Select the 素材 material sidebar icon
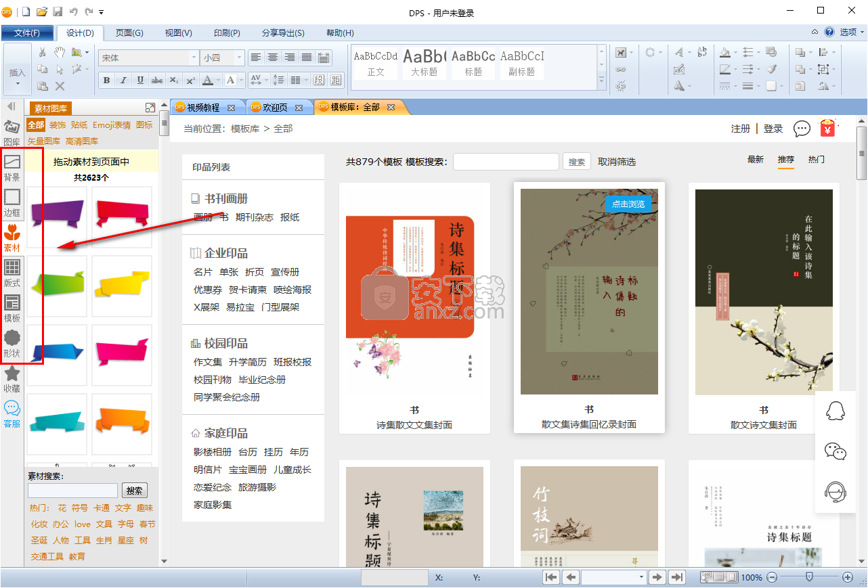The width and height of the screenshot is (868, 588). [x=12, y=238]
